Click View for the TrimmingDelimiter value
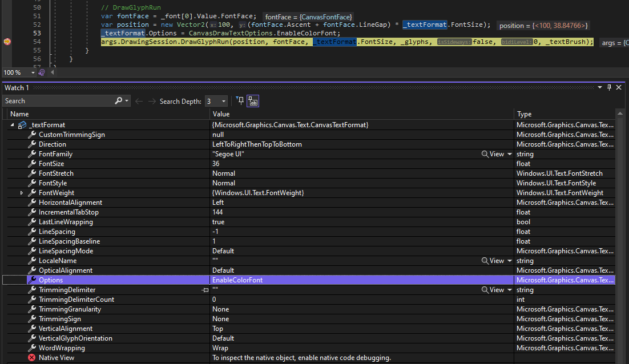629x364 pixels. [x=495, y=290]
